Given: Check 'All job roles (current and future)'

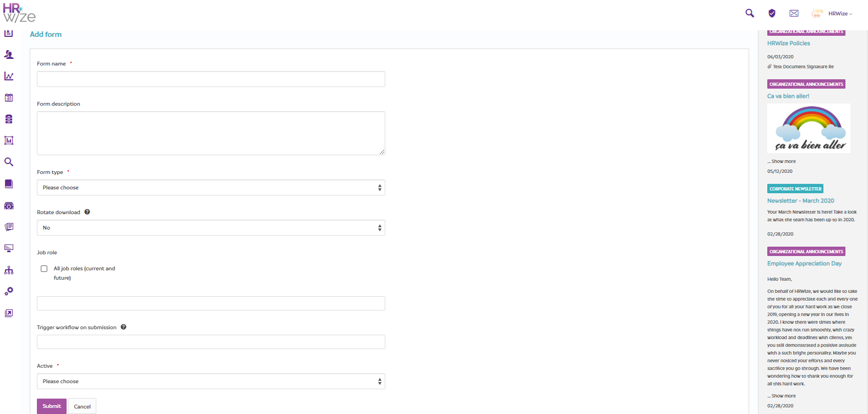Looking at the screenshot, I should [44, 268].
